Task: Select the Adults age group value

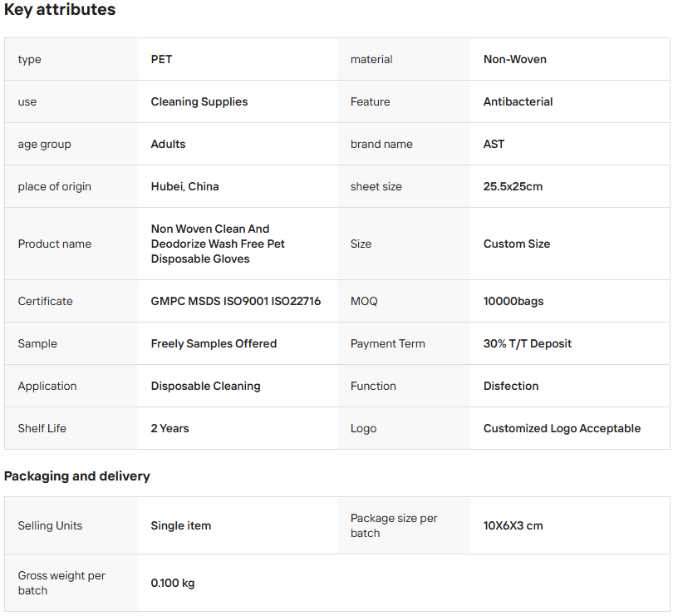Action: (168, 144)
